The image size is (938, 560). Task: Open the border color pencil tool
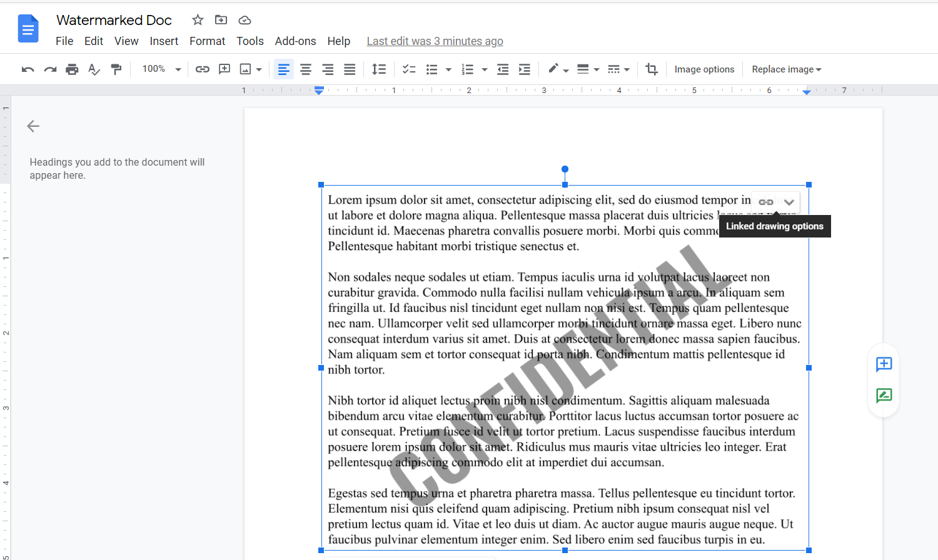pos(558,69)
